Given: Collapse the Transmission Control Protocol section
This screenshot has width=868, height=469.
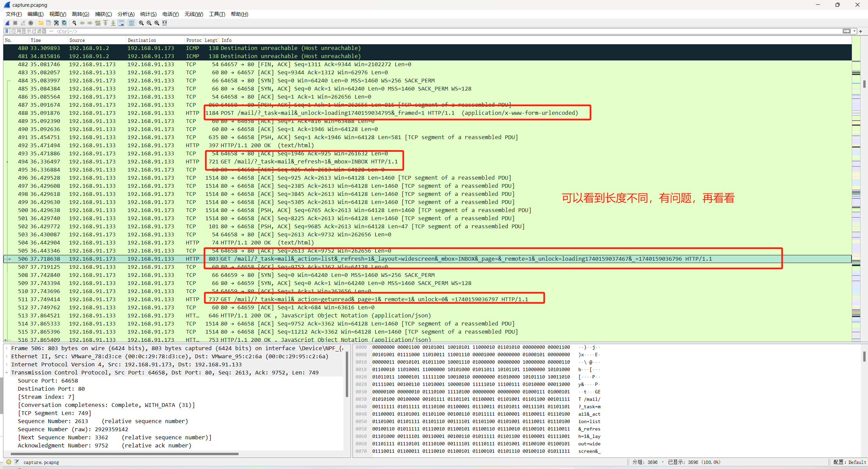Looking at the screenshot, I should pos(6,372).
